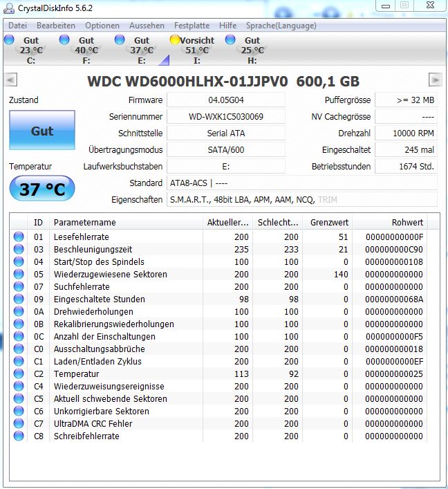Click status orb of Lesefehlerrate row
This screenshot has height=489, width=448.
coord(19,237)
